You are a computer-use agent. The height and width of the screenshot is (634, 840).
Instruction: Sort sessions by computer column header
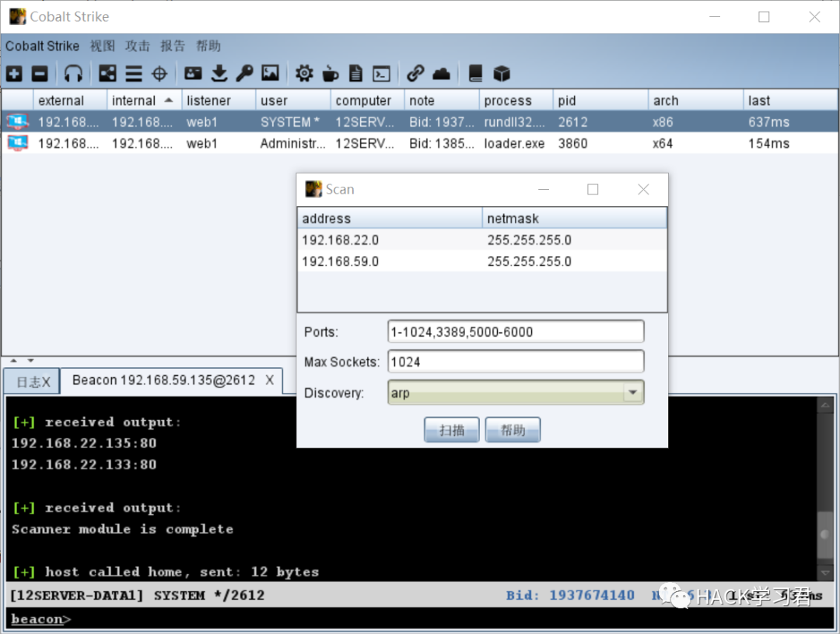[367, 100]
